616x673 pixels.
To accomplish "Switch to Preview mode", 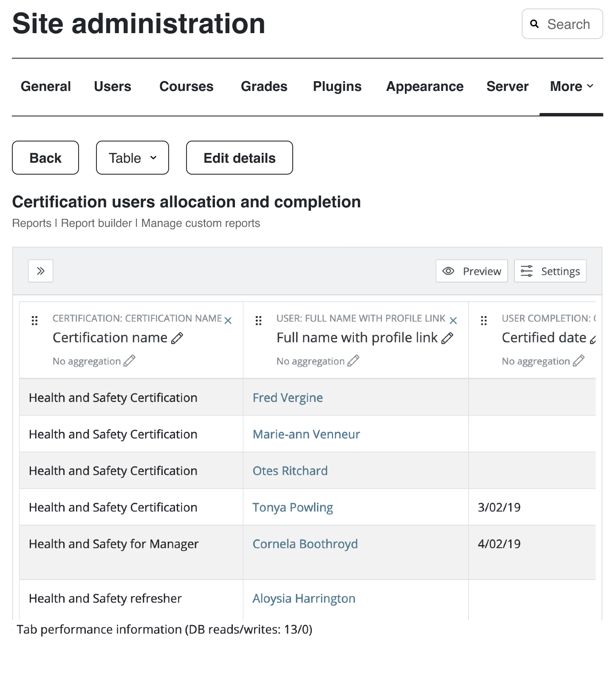I will click(472, 271).
